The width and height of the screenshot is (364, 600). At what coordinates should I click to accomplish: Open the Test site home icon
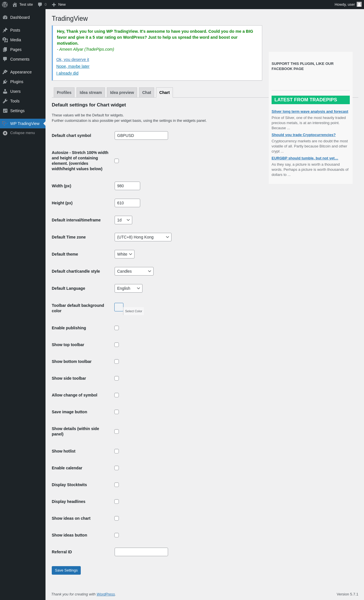15,5
